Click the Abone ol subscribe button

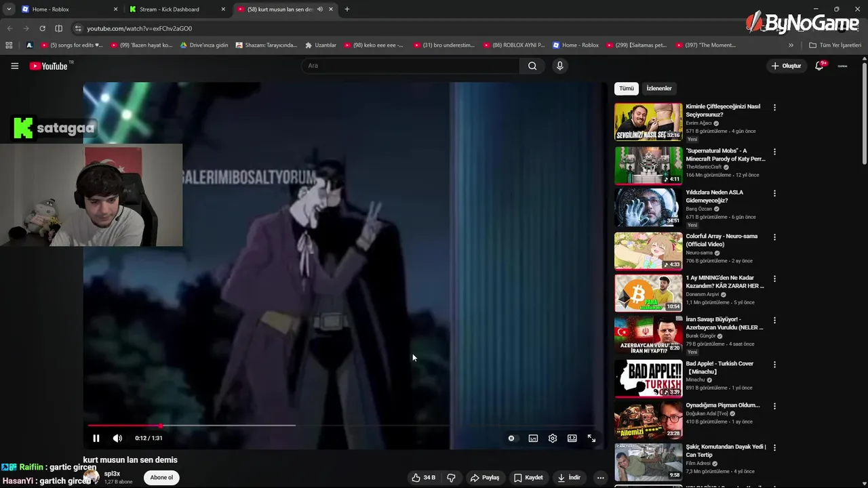[x=161, y=477]
